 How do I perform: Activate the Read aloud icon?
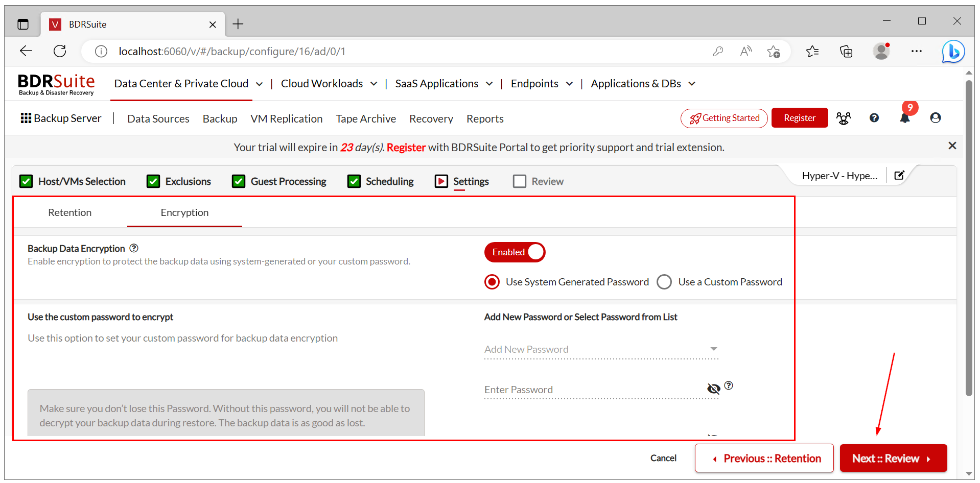(x=746, y=51)
